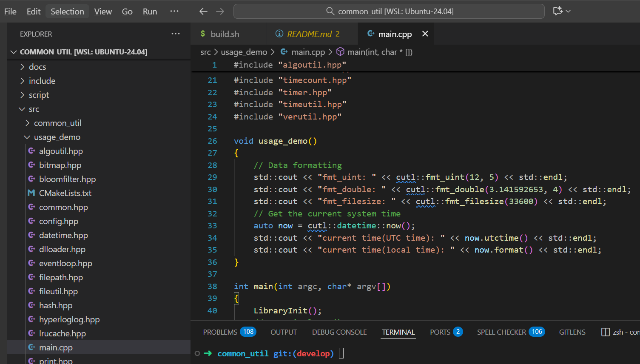Expand the docs folder
This screenshot has height=364, width=640.
(x=37, y=67)
